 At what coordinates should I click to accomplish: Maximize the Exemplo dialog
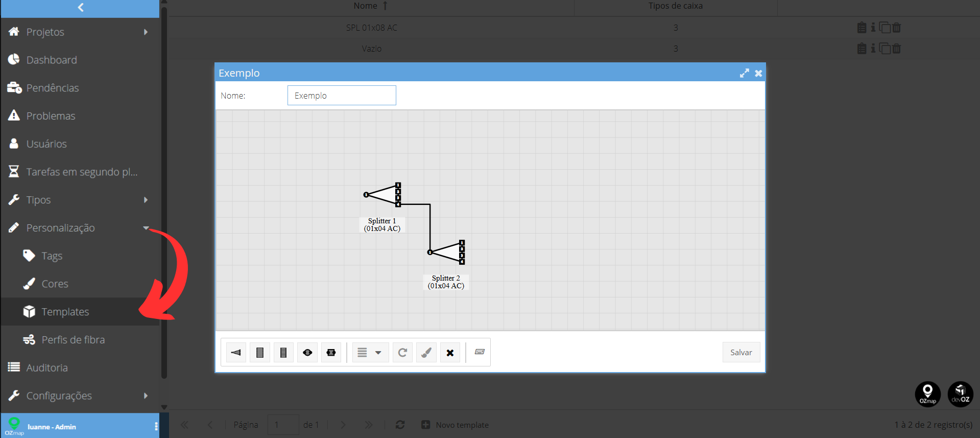(745, 73)
